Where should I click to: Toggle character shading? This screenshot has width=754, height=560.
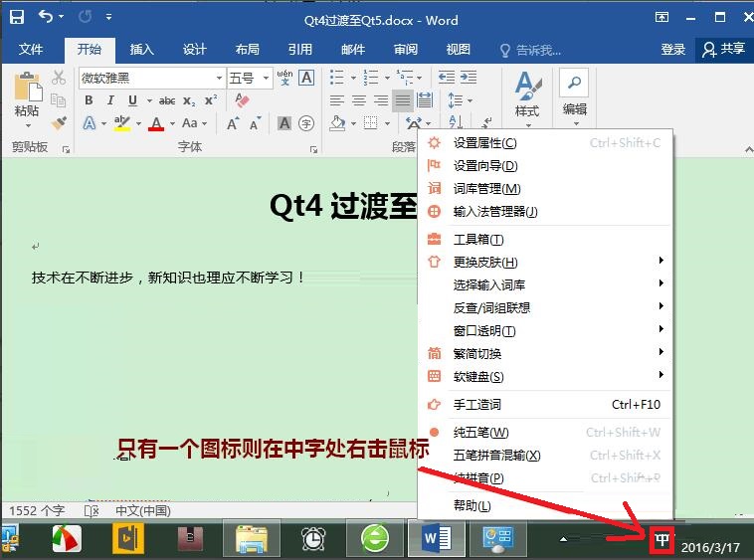pyautogui.click(x=284, y=123)
